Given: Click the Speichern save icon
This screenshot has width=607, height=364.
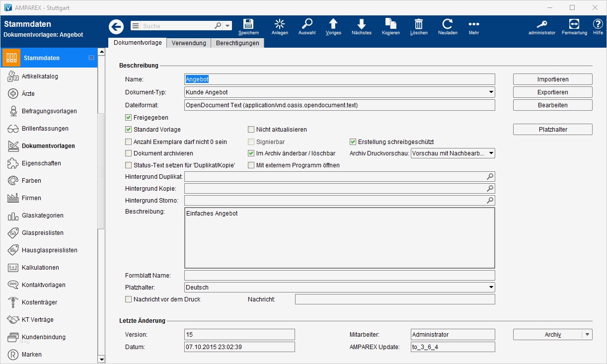Looking at the screenshot, I should tap(248, 26).
